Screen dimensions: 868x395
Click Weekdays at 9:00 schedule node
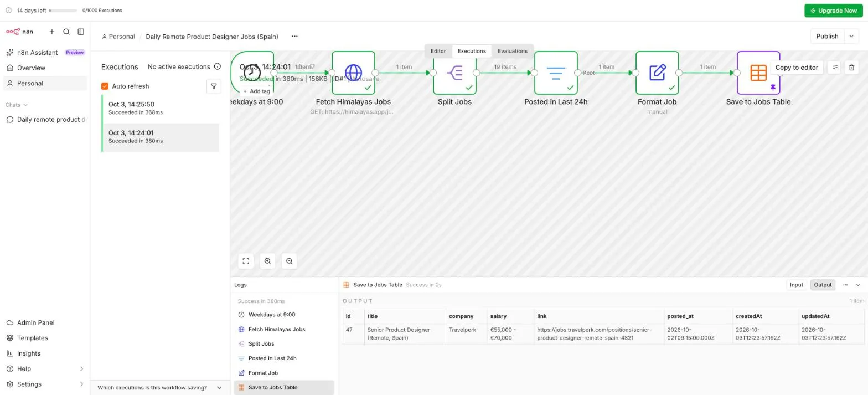pyautogui.click(x=252, y=73)
